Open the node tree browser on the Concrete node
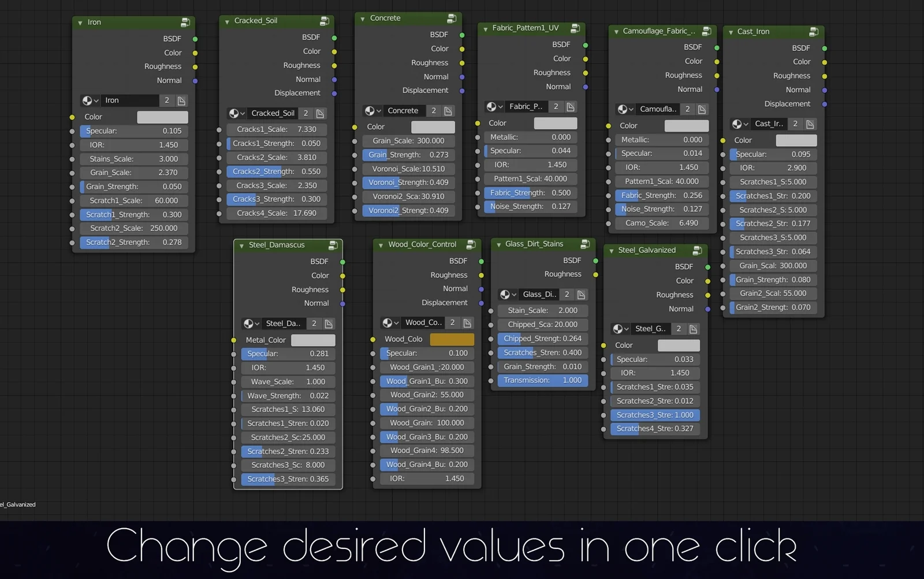924x579 pixels. click(x=374, y=110)
